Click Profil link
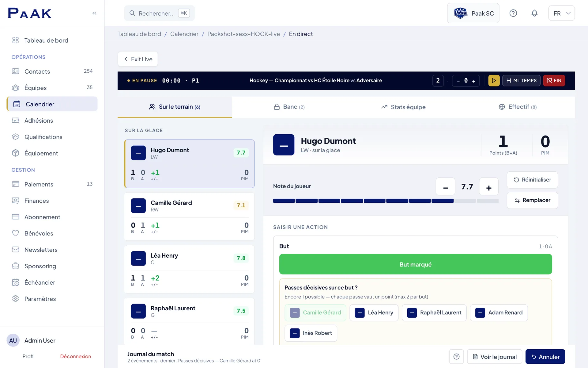588x368 pixels. pyautogui.click(x=28, y=356)
